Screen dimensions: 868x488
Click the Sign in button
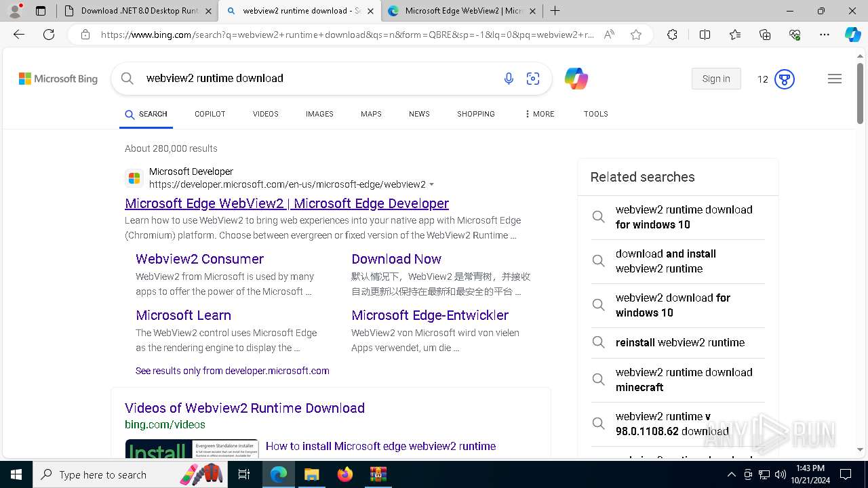click(x=716, y=79)
